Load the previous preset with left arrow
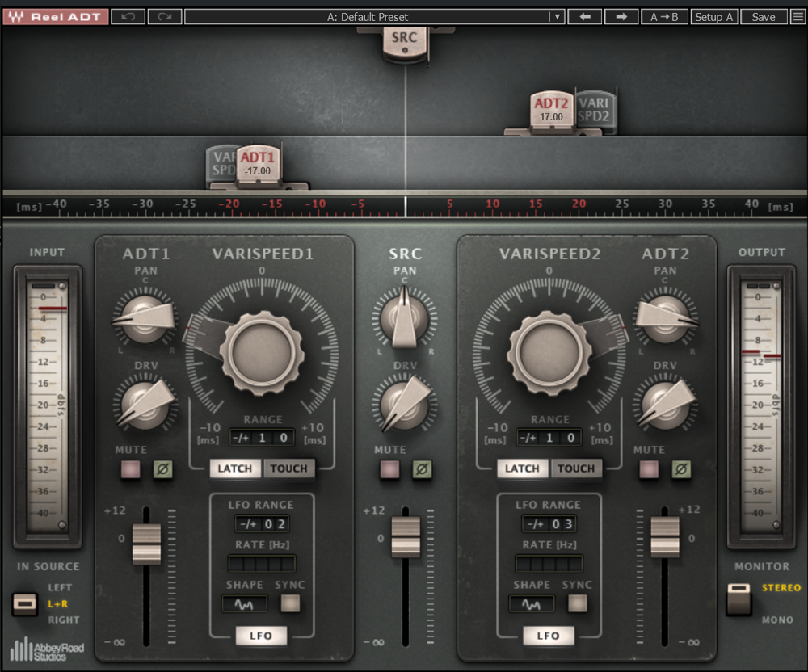 pos(585,16)
